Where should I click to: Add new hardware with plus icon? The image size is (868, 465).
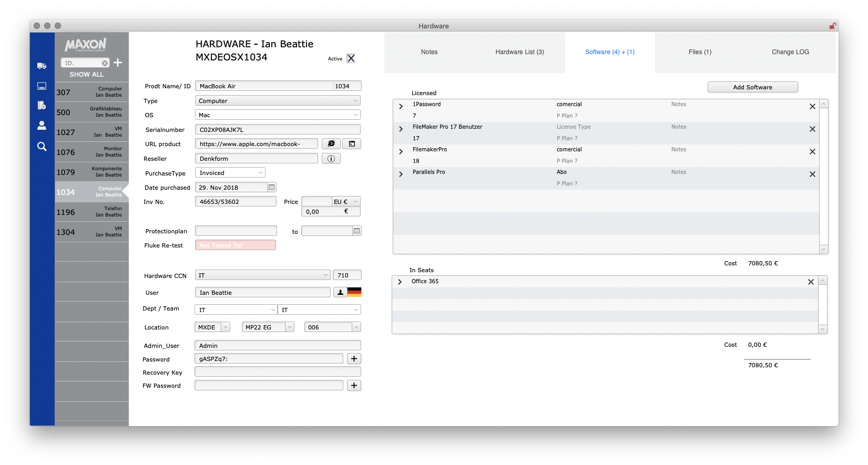[118, 63]
